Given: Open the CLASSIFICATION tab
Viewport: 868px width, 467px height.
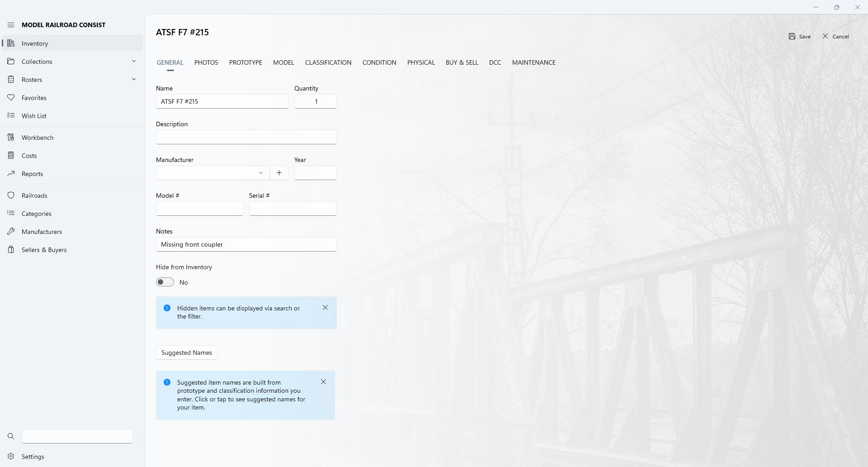Looking at the screenshot, I should pos(328,62).
